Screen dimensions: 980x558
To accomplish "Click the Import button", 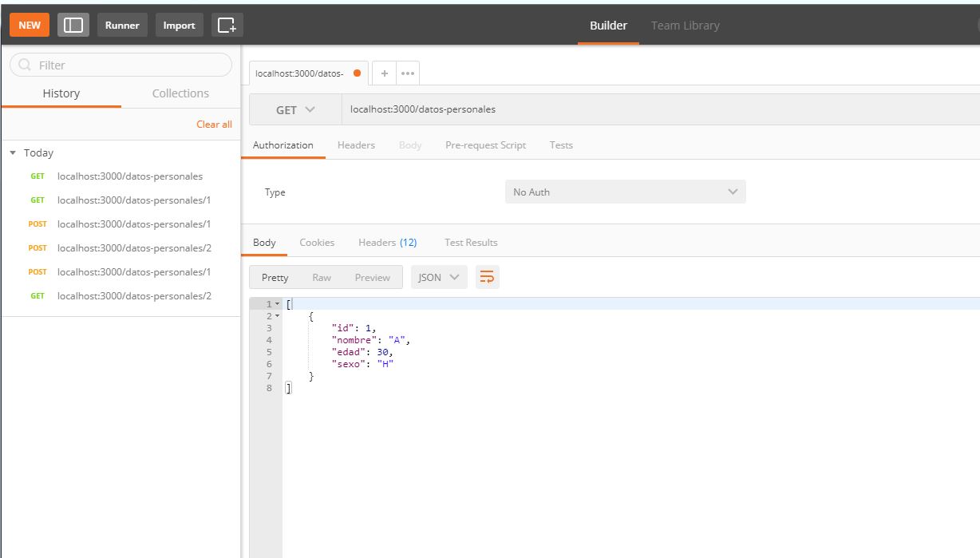I will click(179, 25).
